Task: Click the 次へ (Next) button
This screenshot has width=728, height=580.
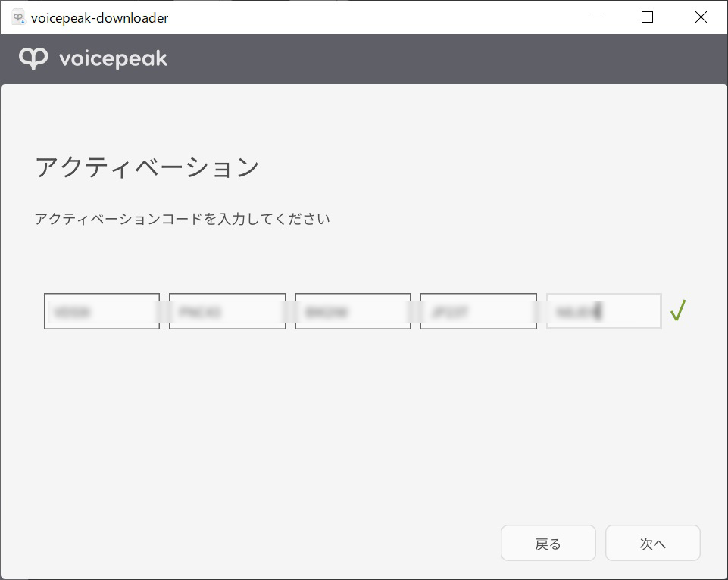Action: (652, 543)
